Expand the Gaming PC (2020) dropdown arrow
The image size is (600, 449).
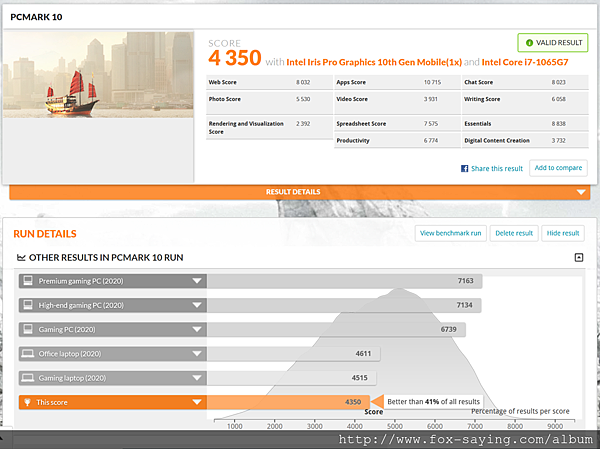tap(197, 330)
